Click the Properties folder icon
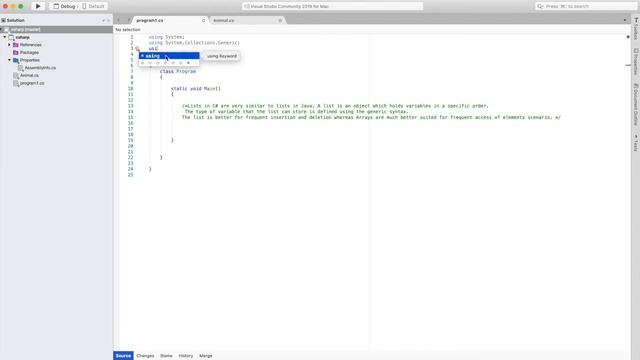Screen dimensions: 640x360 pos(16,60)
